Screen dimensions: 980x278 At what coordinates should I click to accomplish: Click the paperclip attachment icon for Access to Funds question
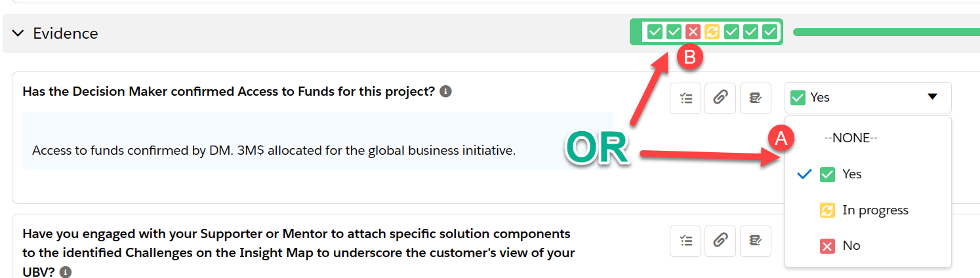tap(720, 98)
